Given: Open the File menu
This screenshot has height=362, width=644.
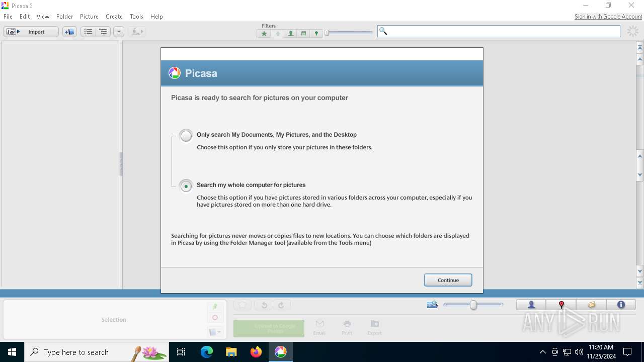Looking at the screenshot, I should pyautogui.click(x=8, y=17).
